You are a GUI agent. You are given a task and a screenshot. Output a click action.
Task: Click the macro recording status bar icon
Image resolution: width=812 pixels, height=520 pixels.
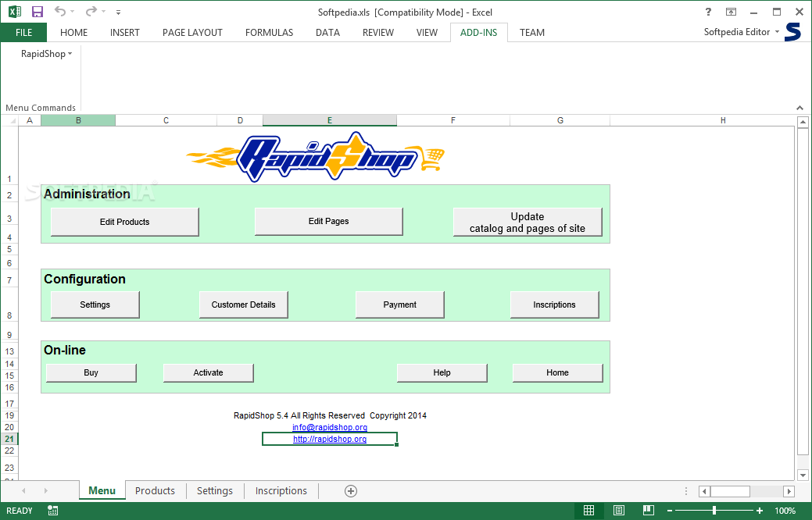coord(52,511)
